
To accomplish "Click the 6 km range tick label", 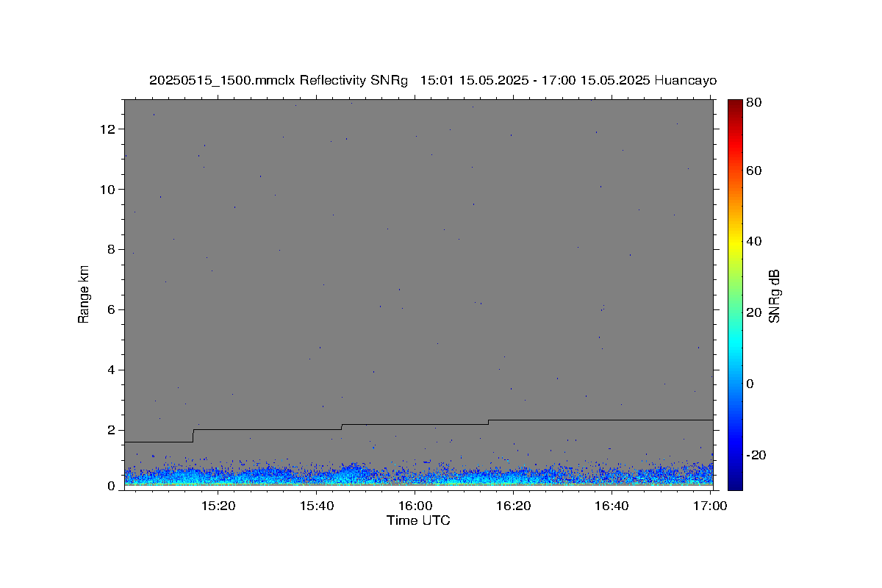I will coord(112,310).
